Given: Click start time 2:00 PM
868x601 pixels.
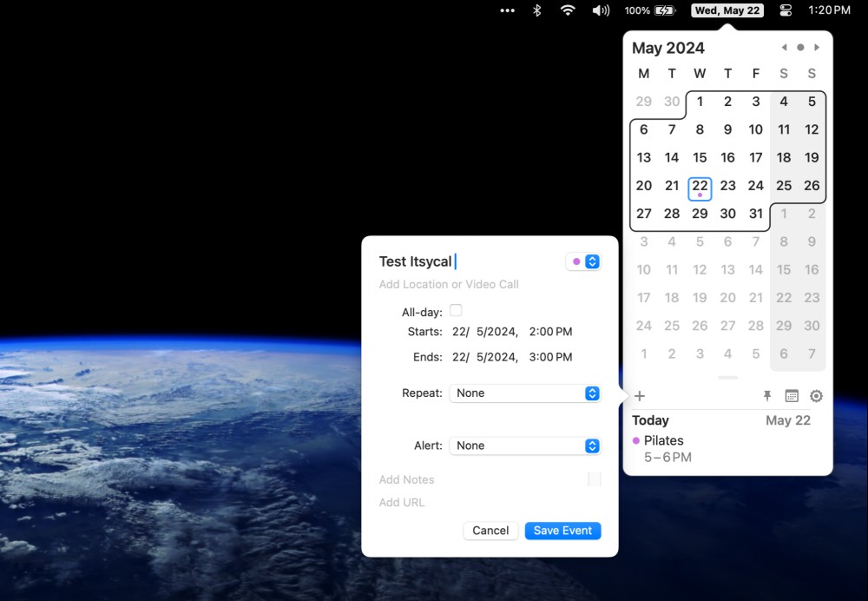Looking at the screenshot, I should (x=551, y=332).
